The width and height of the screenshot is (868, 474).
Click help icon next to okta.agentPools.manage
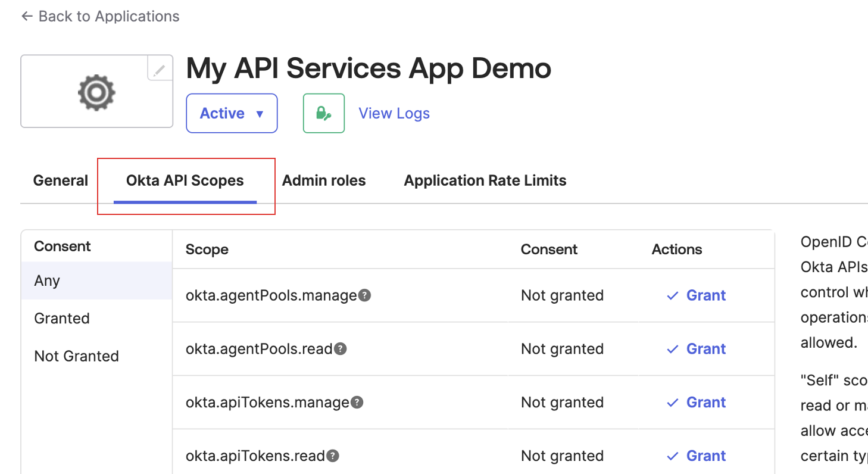(x=365, y=295)
